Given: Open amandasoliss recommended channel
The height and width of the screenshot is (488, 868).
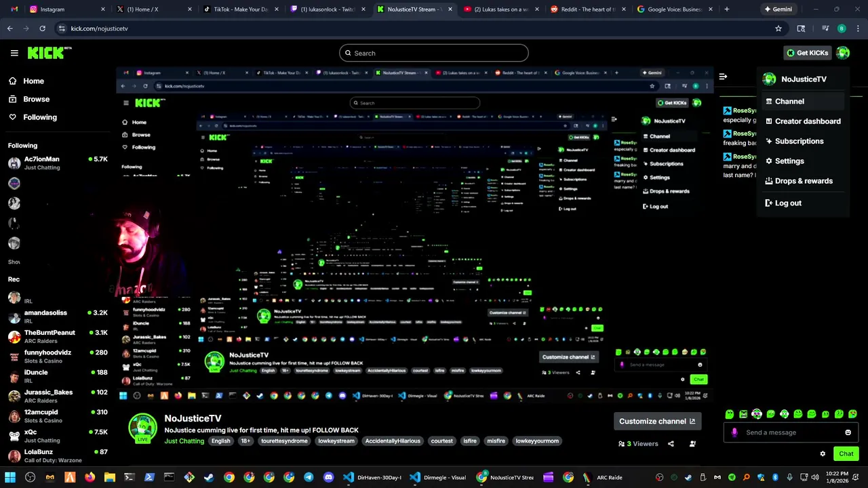Looking at the screenshot, I should (x=57, y=317).
